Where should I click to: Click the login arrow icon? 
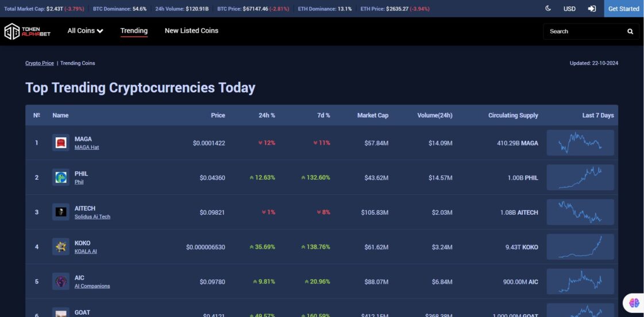point(592,9)
